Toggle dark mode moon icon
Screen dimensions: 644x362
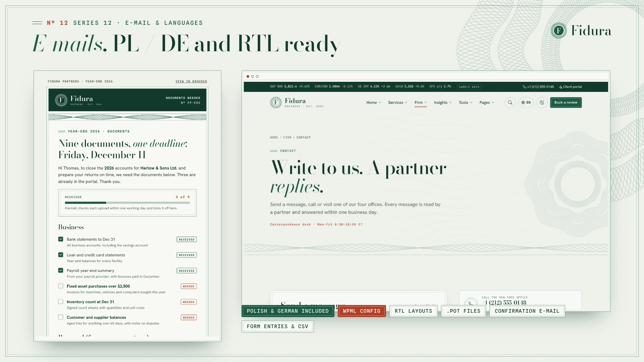[x=542, y=103]
